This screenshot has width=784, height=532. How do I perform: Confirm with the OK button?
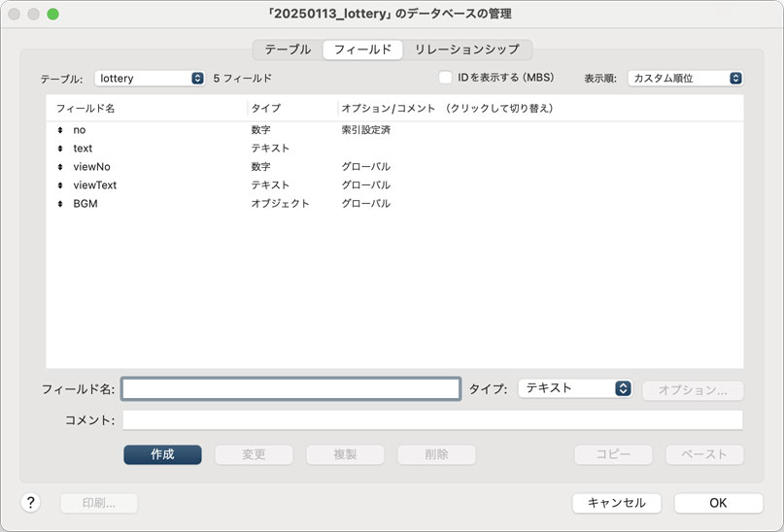click(x=719, y=503)
